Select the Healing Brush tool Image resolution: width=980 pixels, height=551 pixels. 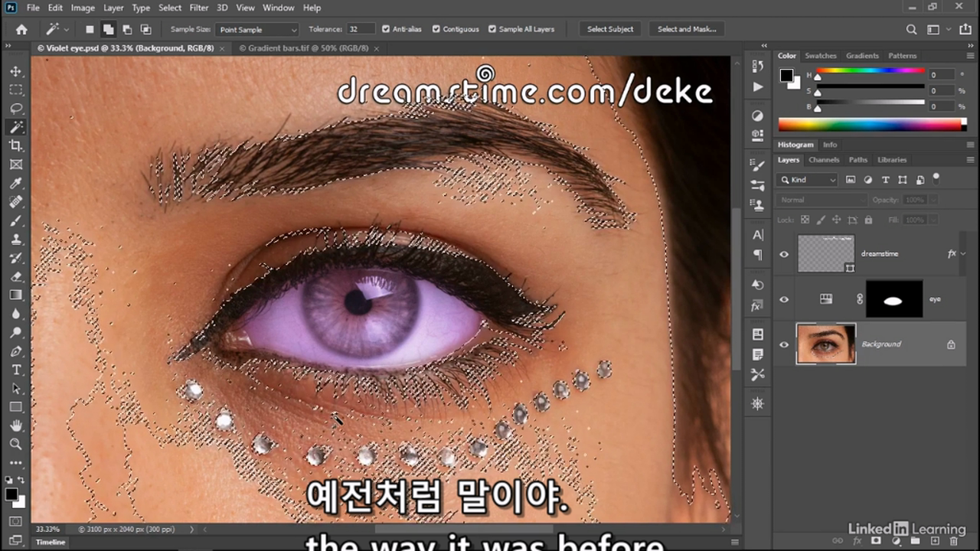16,202
